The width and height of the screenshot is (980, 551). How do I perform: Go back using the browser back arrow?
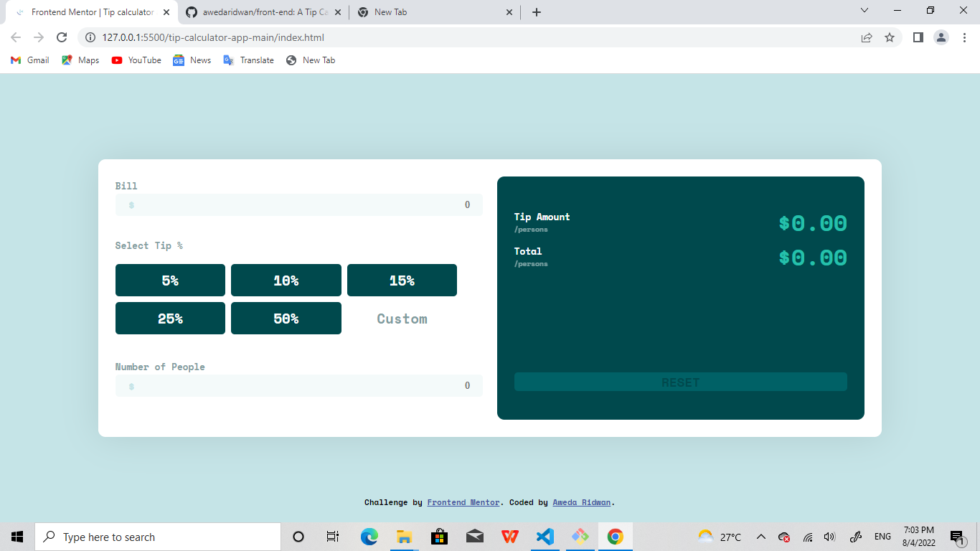coord(16,37)
